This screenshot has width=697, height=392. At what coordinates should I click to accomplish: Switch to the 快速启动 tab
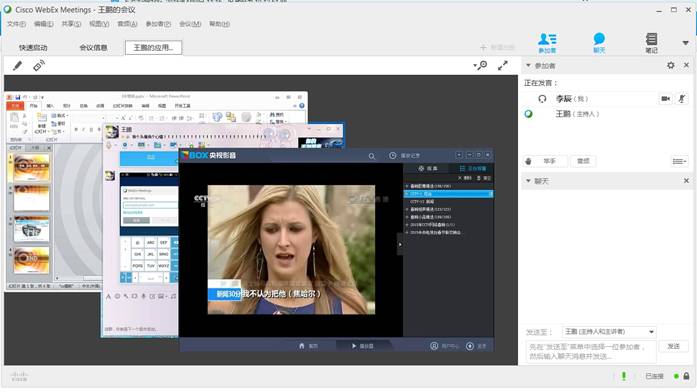[33, 48]
